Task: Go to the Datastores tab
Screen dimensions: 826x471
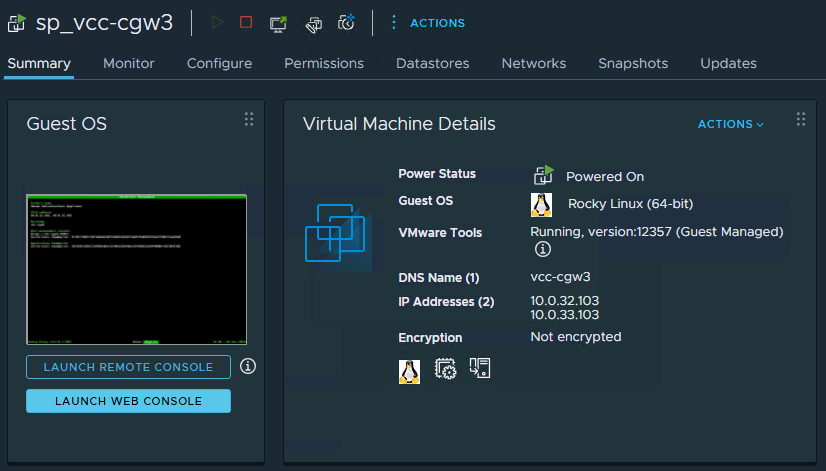Action: click(x=432, y=63)
